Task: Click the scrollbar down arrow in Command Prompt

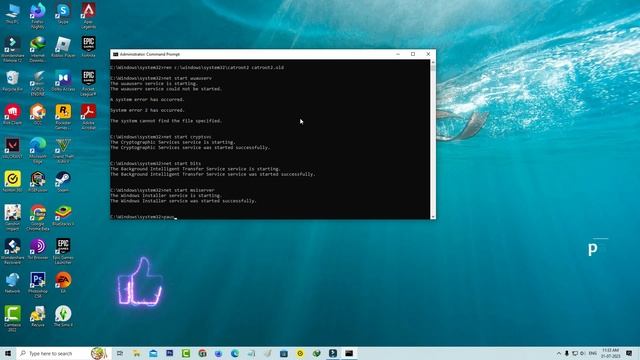Action: 433,216
